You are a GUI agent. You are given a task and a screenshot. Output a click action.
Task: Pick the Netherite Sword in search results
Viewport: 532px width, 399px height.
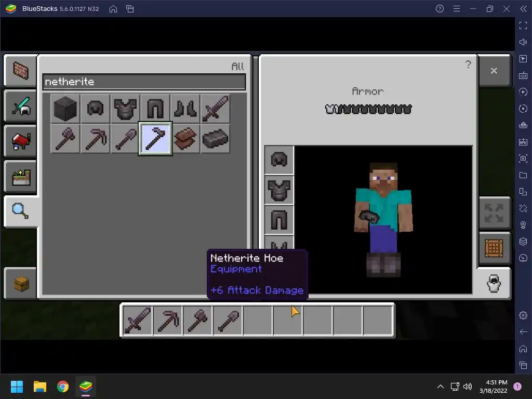pos(215,109)
